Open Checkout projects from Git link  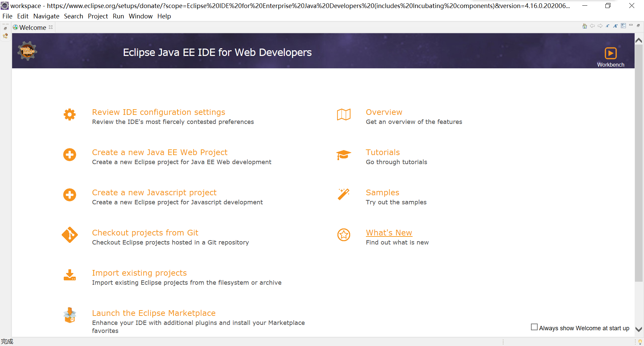tap(145, 233)
